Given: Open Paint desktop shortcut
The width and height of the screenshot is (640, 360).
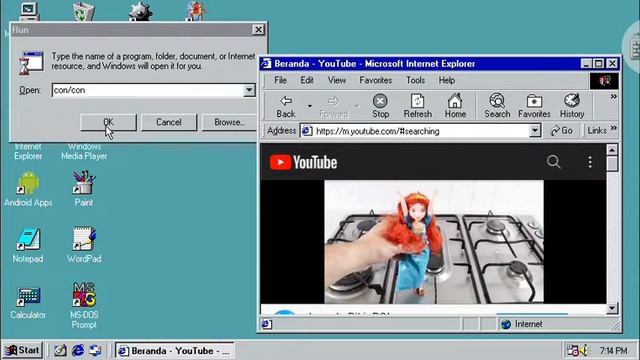Looking at the screenshot, I should point(84,189).
